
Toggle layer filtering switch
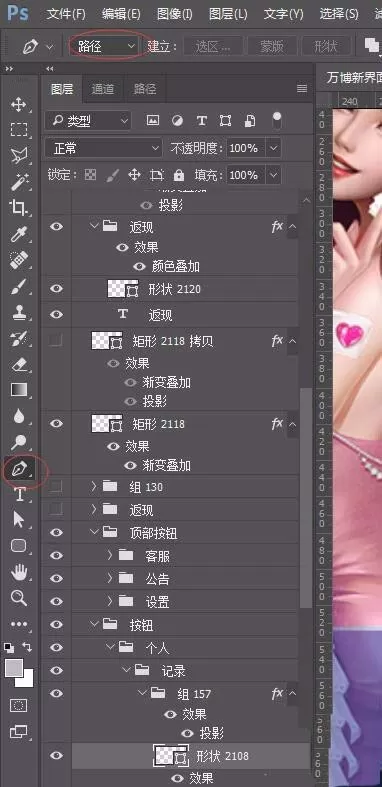pos(276,120)
